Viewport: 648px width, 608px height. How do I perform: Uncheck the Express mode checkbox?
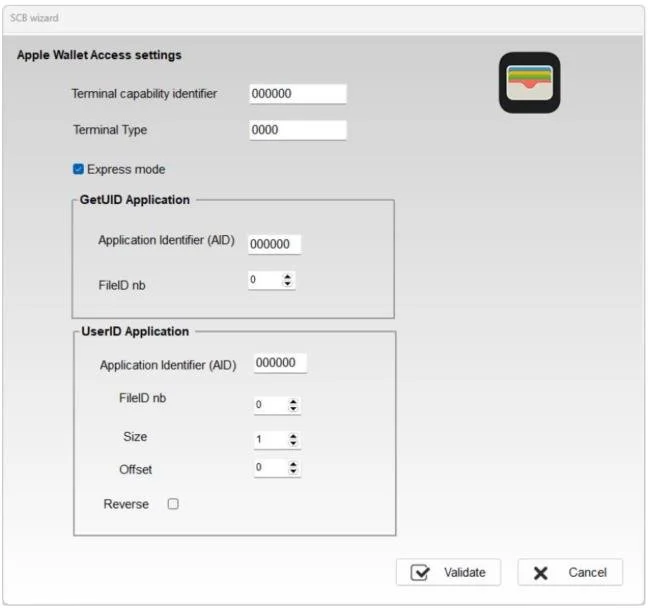78,169
